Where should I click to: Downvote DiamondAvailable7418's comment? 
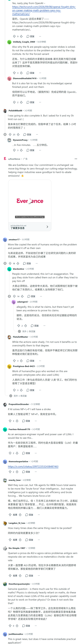21,102
